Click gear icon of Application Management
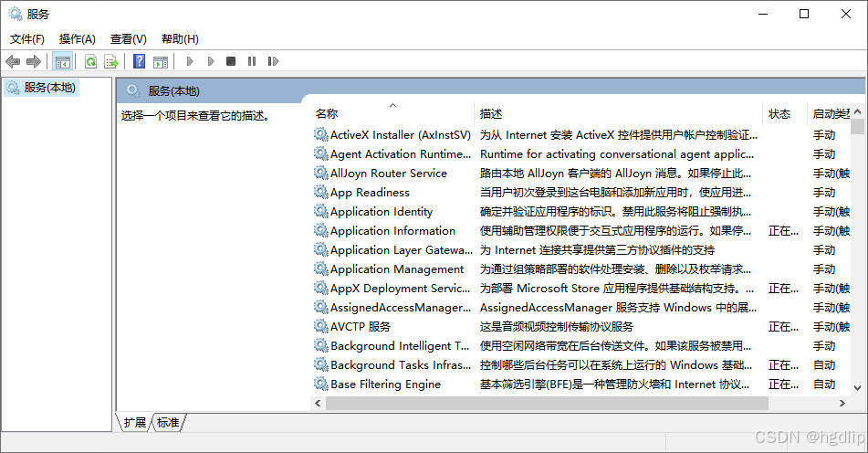868x453 pixels. click(x=321, y=269)
